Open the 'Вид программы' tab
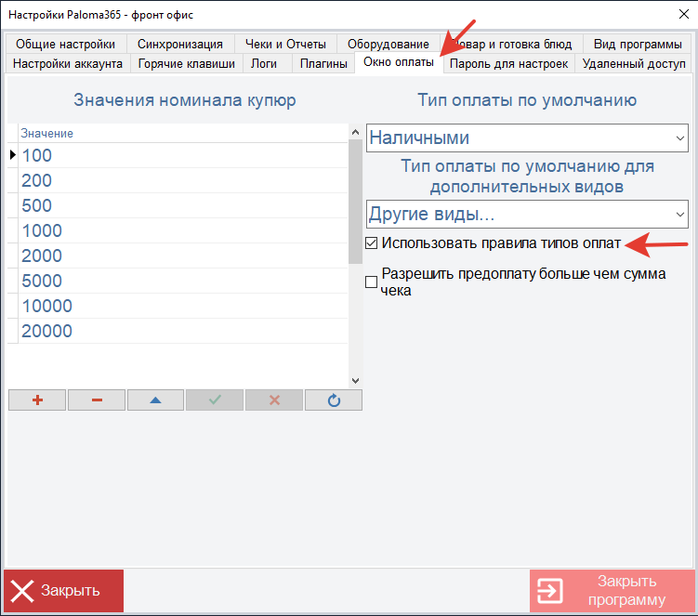This screenshot has width=698, height=616. click(638, 44)
